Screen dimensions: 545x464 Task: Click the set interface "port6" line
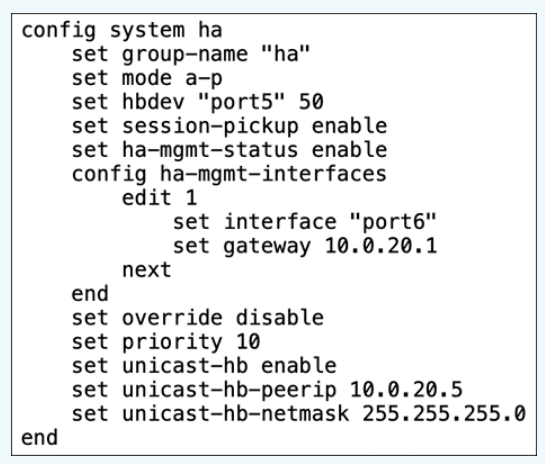tap(304, 222)
